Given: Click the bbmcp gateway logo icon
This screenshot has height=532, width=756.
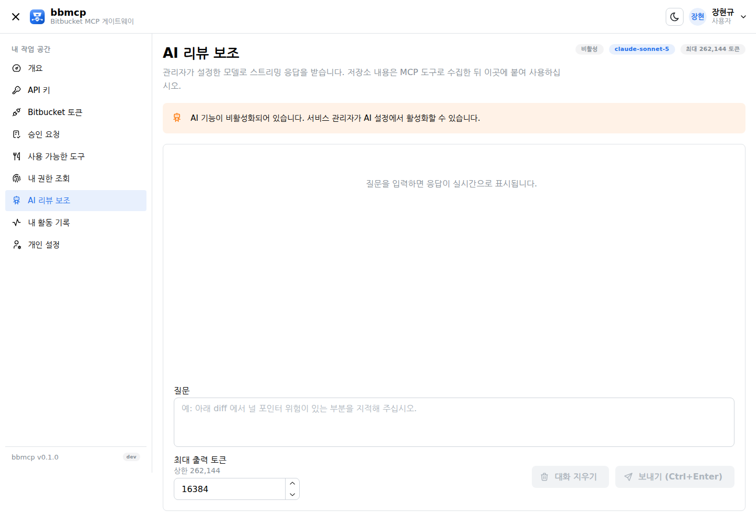Looking at the screenshot, I should pyautogui.click(x=37, y=17).
